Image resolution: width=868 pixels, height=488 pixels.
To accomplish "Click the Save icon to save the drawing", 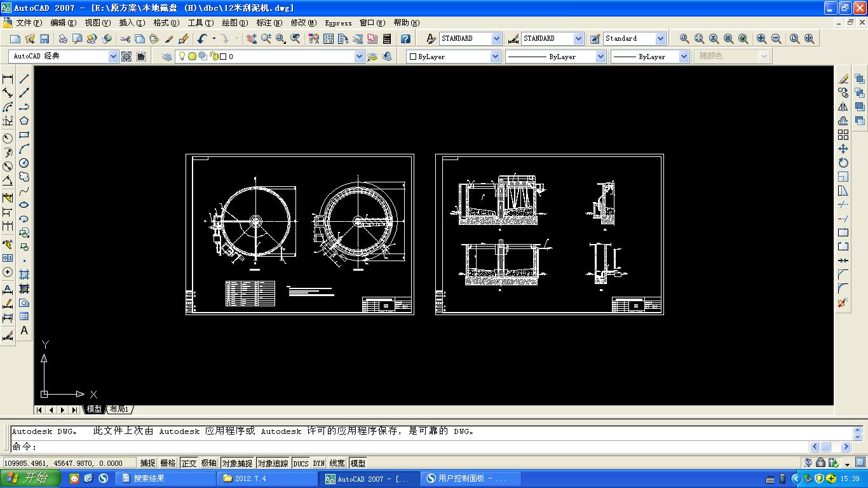I will pyautogui.click(x=45, y=39).
